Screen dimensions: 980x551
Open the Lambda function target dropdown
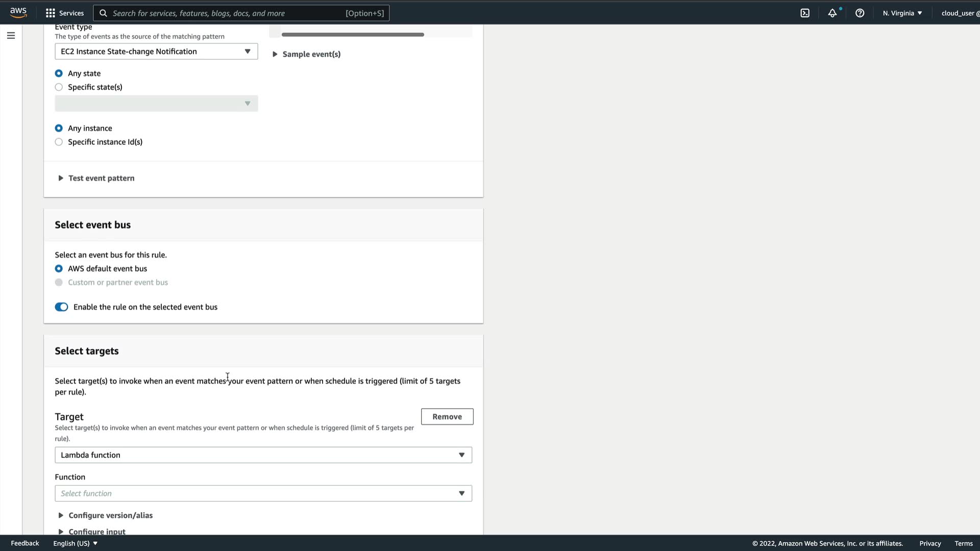pyautogui.click(x=263, y=455)
